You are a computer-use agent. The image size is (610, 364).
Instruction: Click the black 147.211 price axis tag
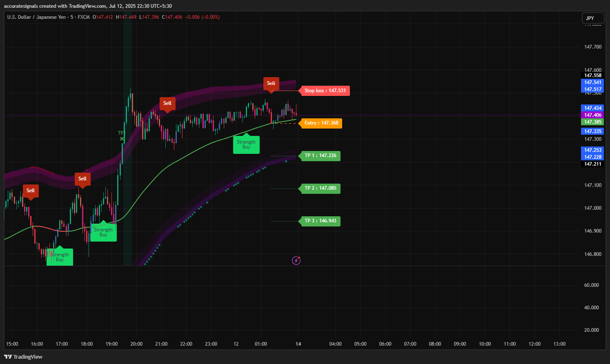click(592, 164)
